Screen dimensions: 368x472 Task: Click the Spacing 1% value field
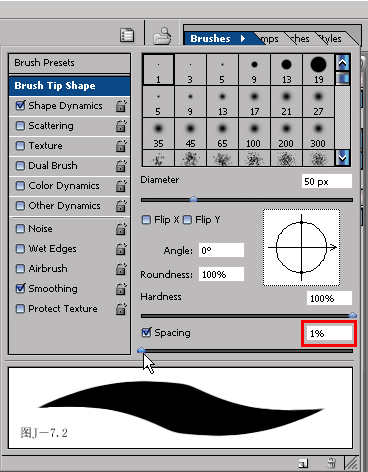[x=329, y=333]
